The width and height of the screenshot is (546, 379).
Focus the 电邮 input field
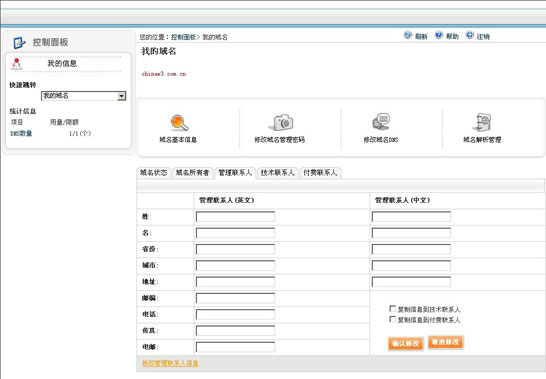coord(235,347)
